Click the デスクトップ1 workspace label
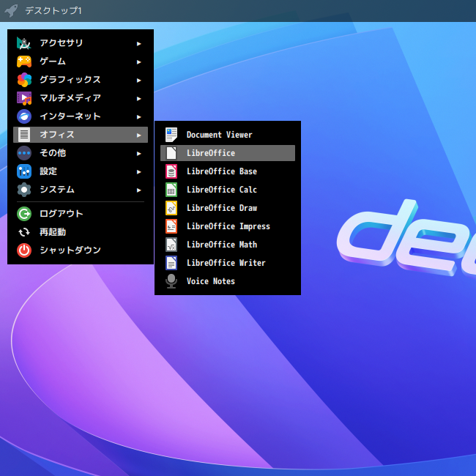The image size is (476, 476). 53,10
